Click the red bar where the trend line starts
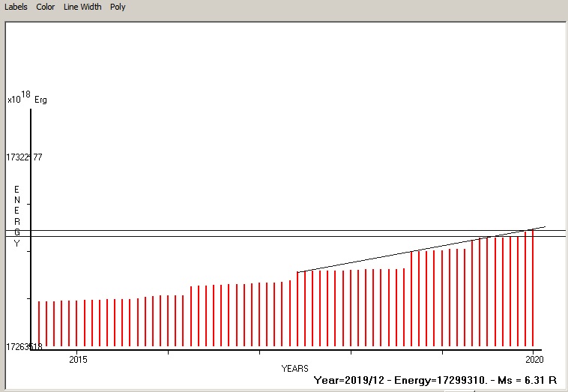Image resolution: width=568 pixels, height=392 pixels. pyautogui.click(x=297, y=309)
